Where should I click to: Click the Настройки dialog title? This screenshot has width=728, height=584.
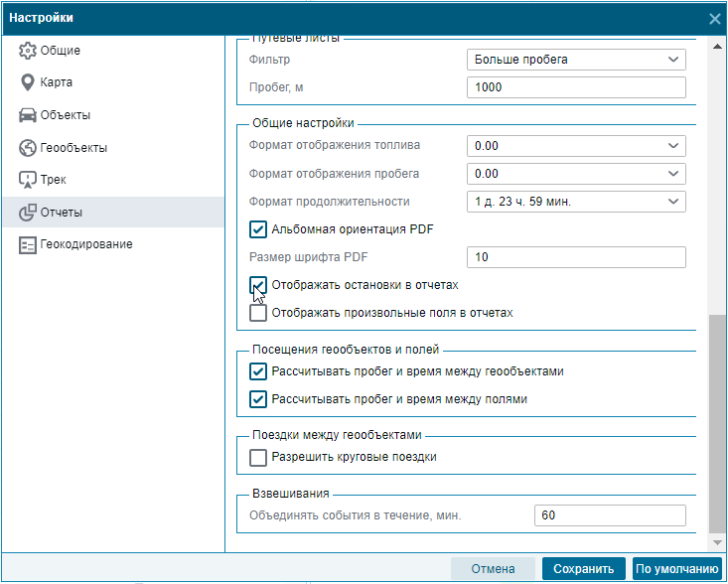42,18
